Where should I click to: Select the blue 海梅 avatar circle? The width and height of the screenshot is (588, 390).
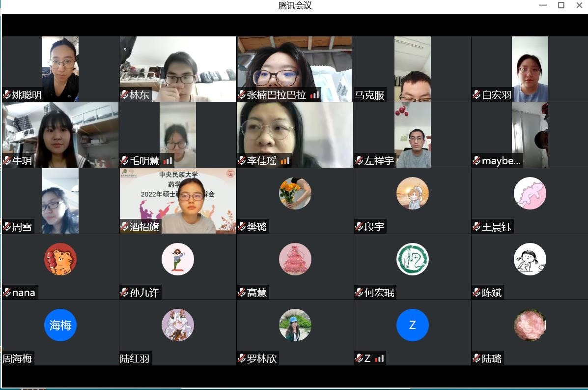click(60, 325)
